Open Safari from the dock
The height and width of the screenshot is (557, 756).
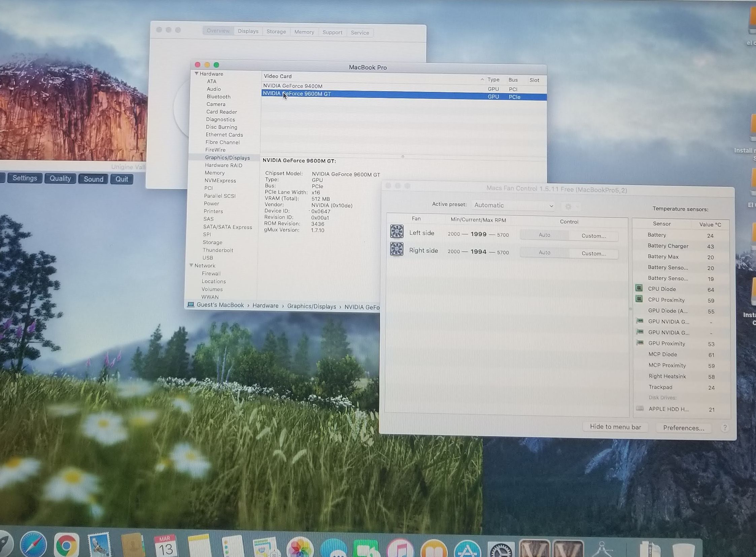(33, 545)
